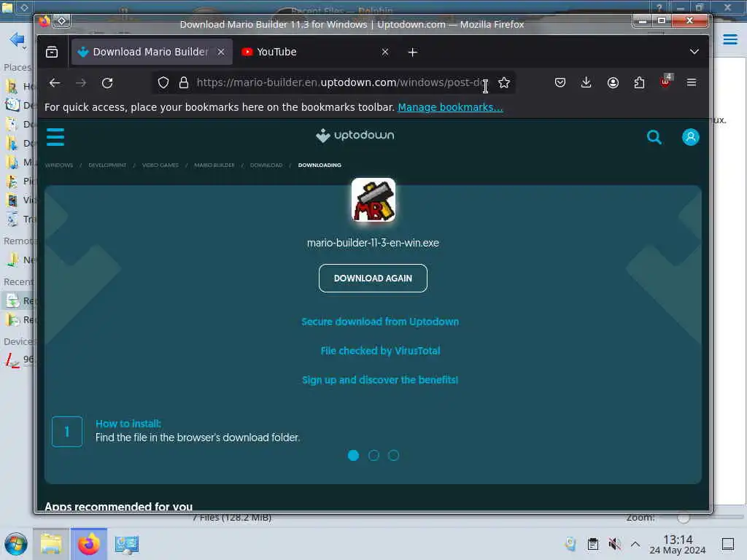Go back with Firefox back arrow

click(x=55, y=83)
